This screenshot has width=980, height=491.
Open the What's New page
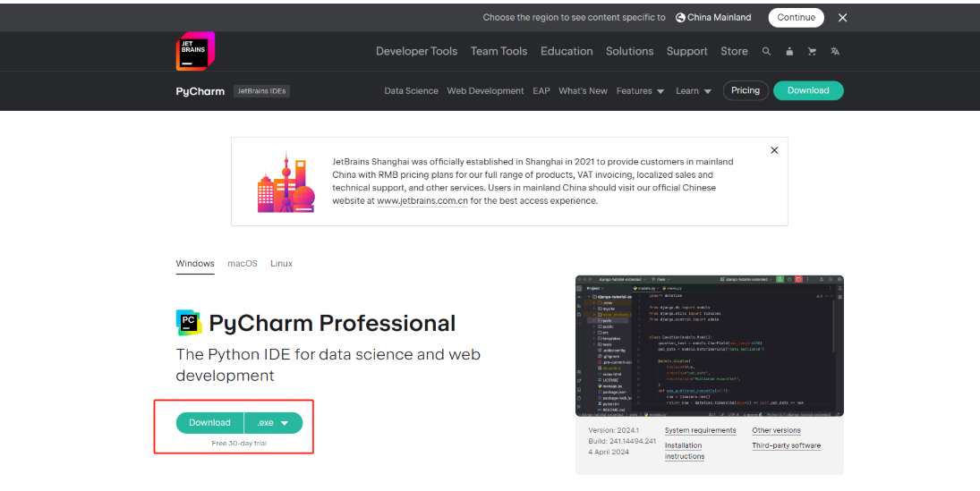583,90
